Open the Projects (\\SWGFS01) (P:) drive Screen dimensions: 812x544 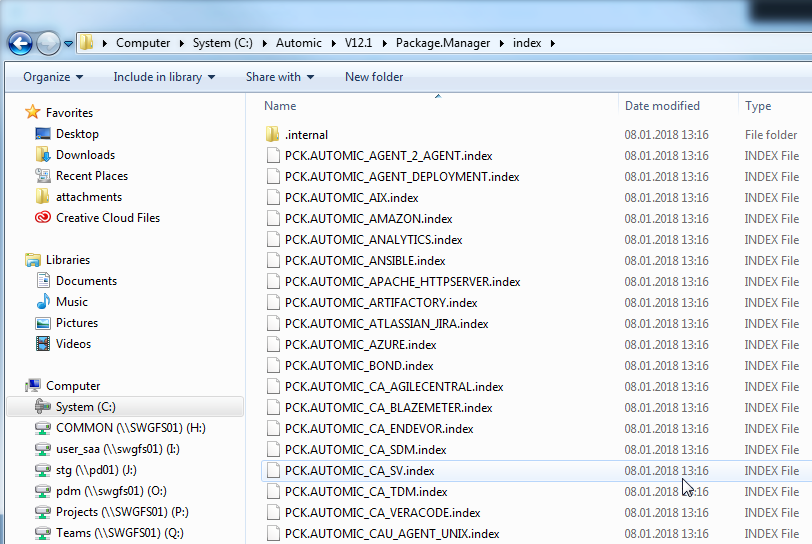(x=122, y=512)
